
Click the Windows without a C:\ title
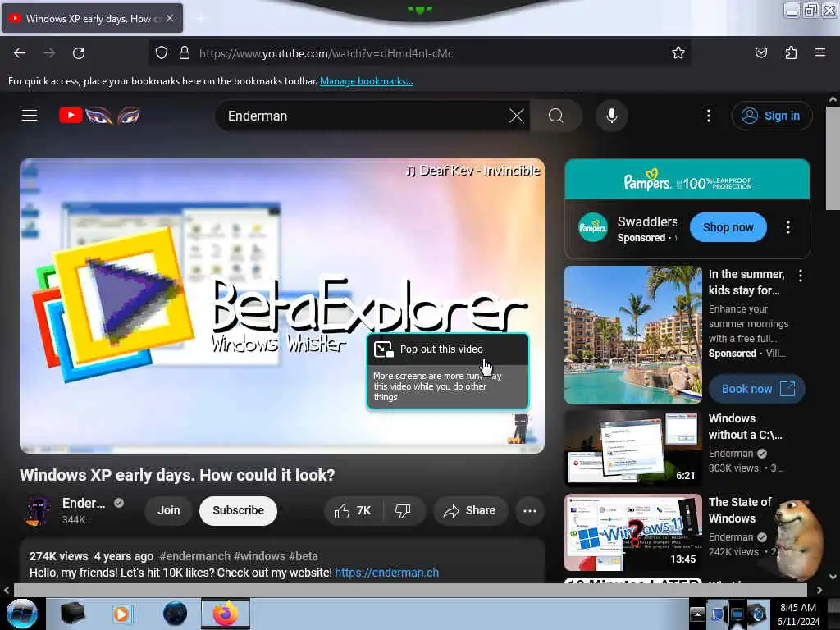click(745, 427)
